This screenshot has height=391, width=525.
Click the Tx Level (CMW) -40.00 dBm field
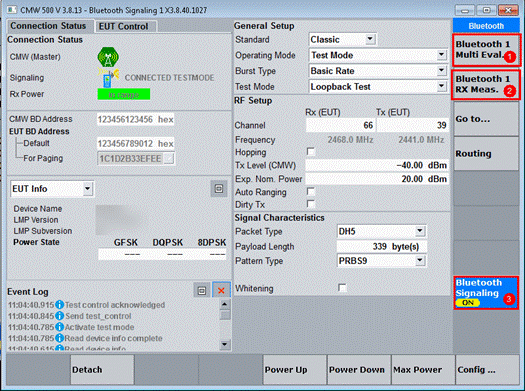tap(377, 165)
